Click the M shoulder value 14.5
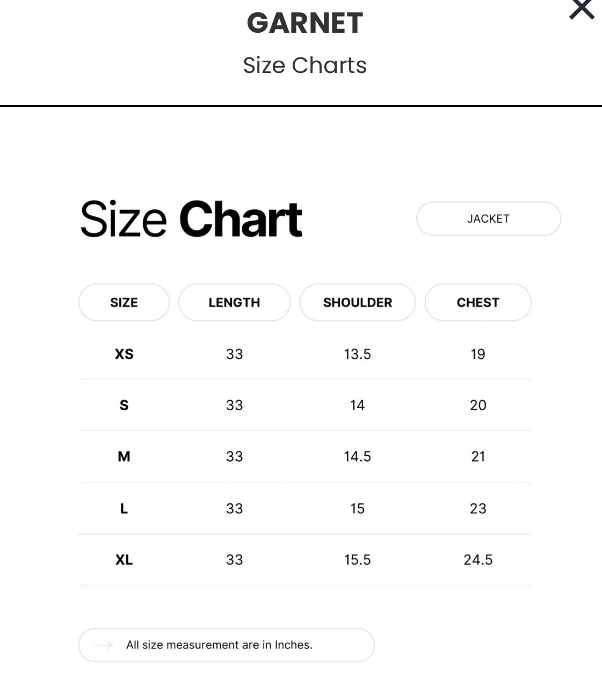 coord(358,457)
